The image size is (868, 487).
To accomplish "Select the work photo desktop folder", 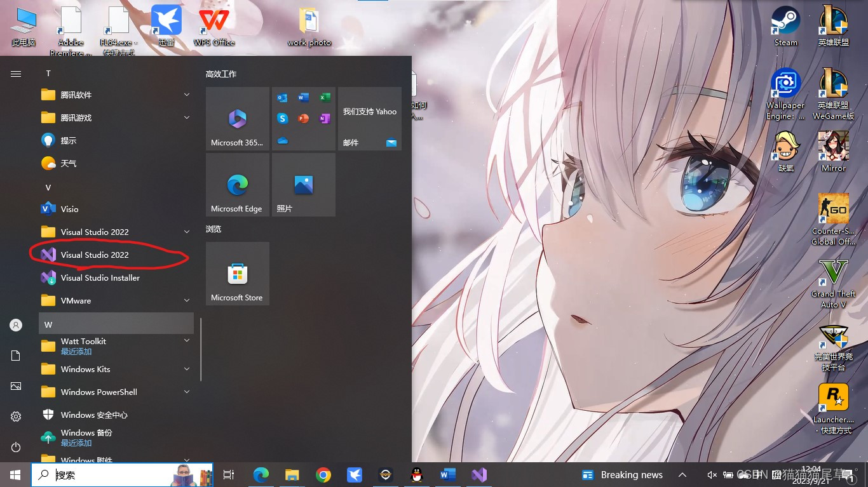I will 309,27.
